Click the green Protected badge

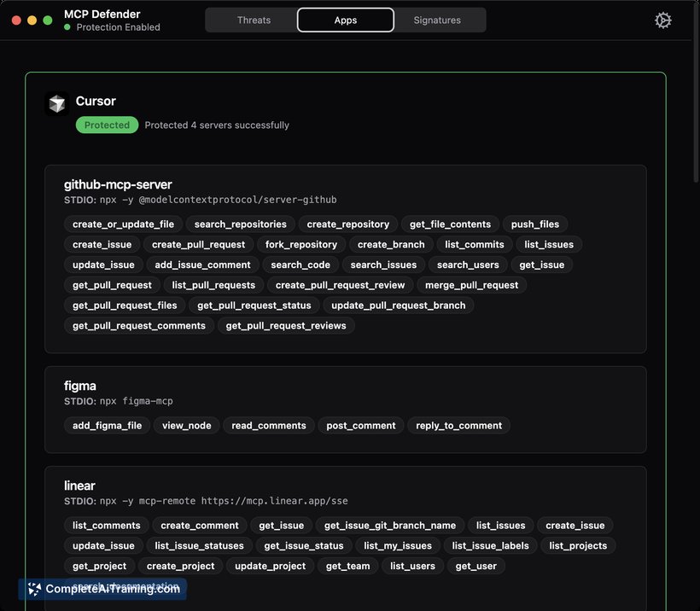(108, 125)
